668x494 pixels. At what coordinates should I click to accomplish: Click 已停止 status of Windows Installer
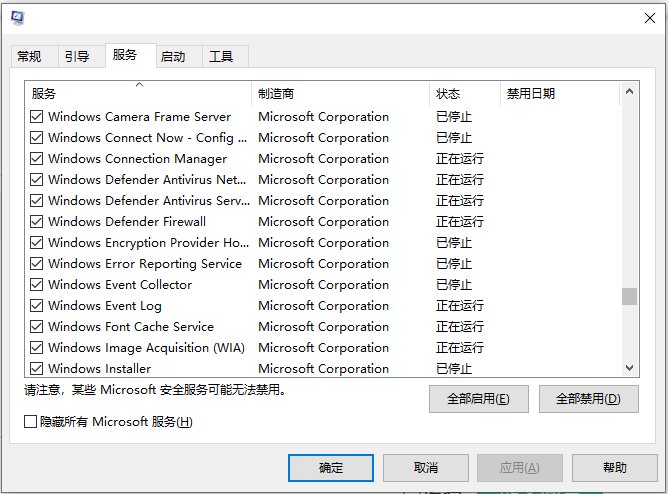click(x=454, y=368)
